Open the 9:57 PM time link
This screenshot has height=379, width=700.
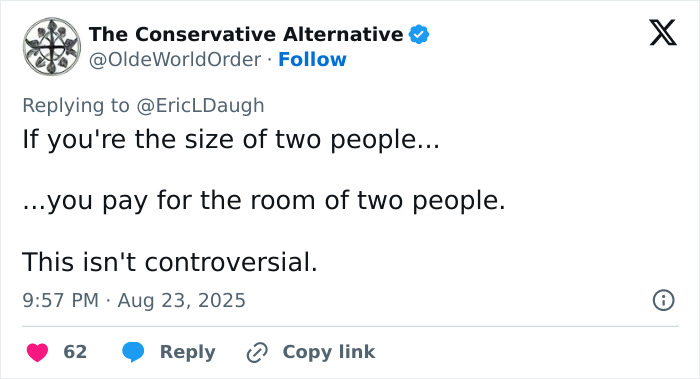pos(61,300)
